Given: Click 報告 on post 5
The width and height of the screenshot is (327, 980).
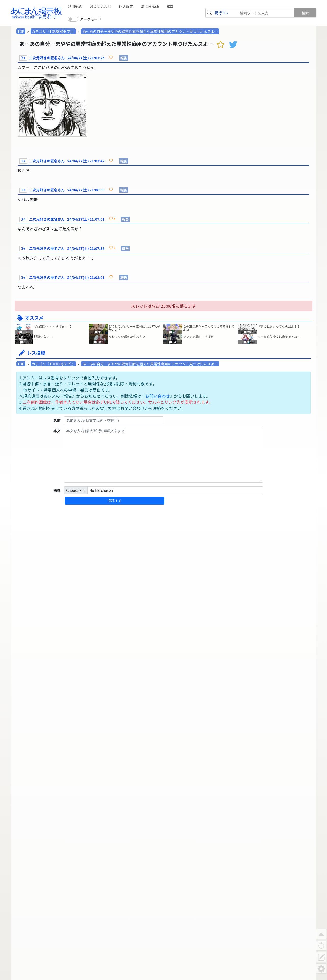Looking at the screenshot, I should [x=125, y=248].
